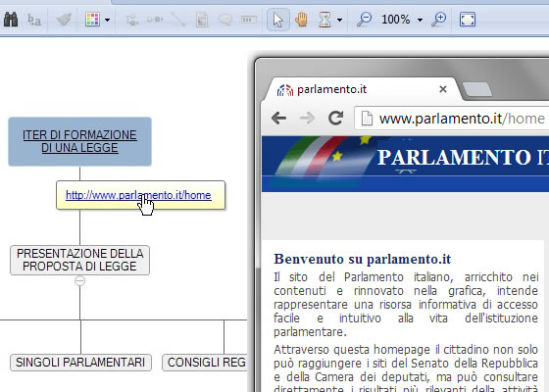Zoom out with the minus magnifier
The height and width of the screenshot is (392, 549).
pos(364,20)
